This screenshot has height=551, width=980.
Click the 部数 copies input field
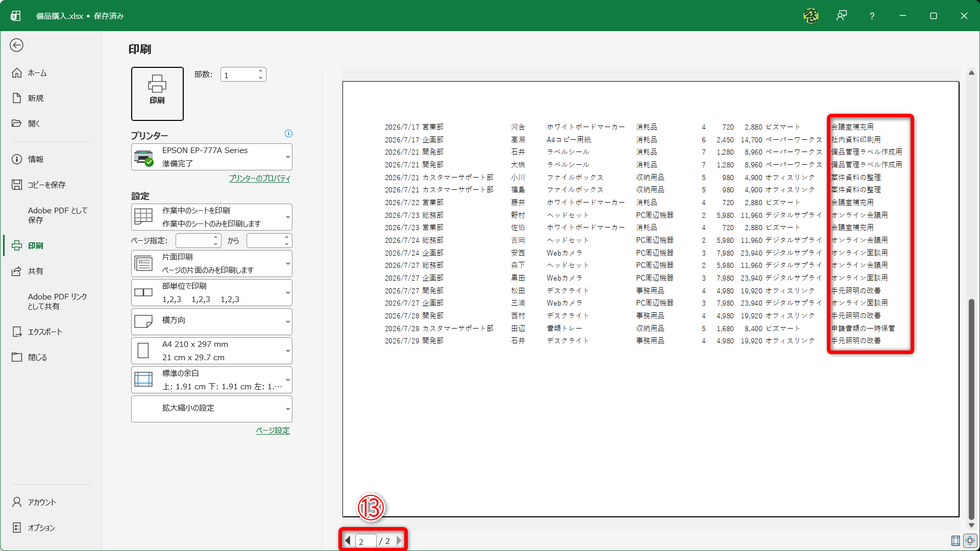(x=238, y=74)
